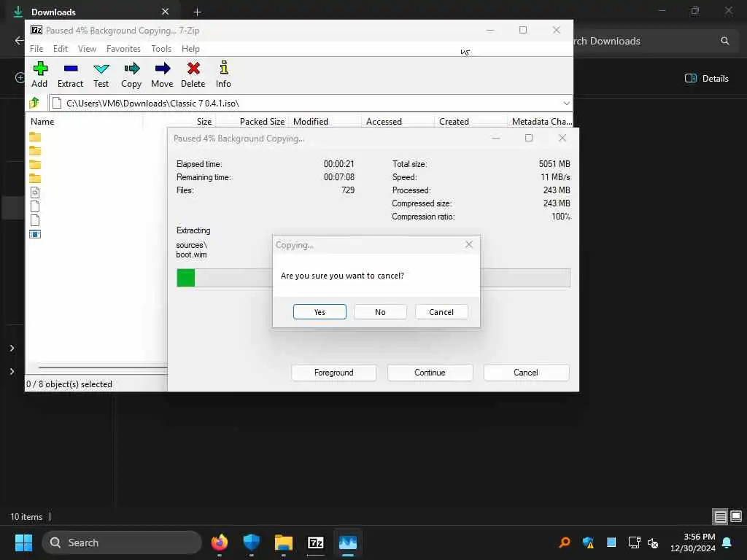This screenshot has height=560, width=747.
Task: Go up one folder level icon
Action: coord(34,103)
